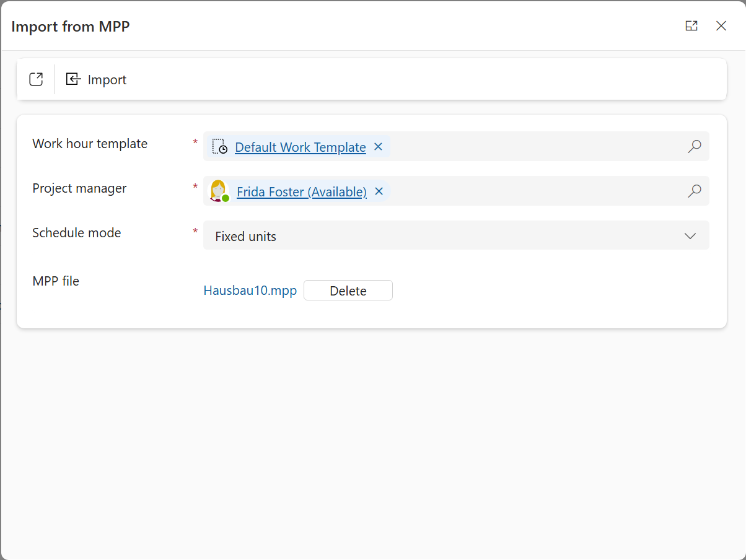Click the Import button

coord(97,79)
